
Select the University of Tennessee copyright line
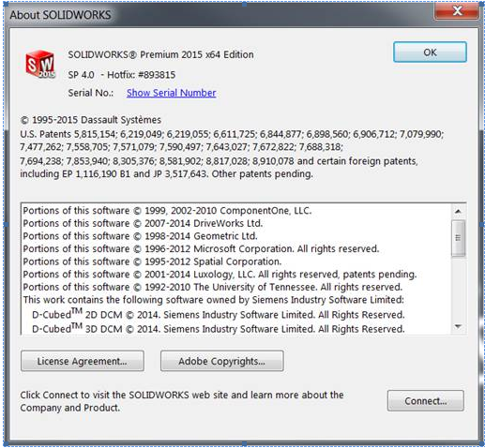(x=213, y=288)
